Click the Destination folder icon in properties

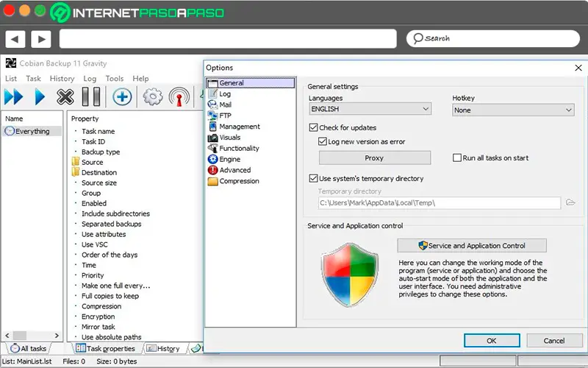point(76,172)
